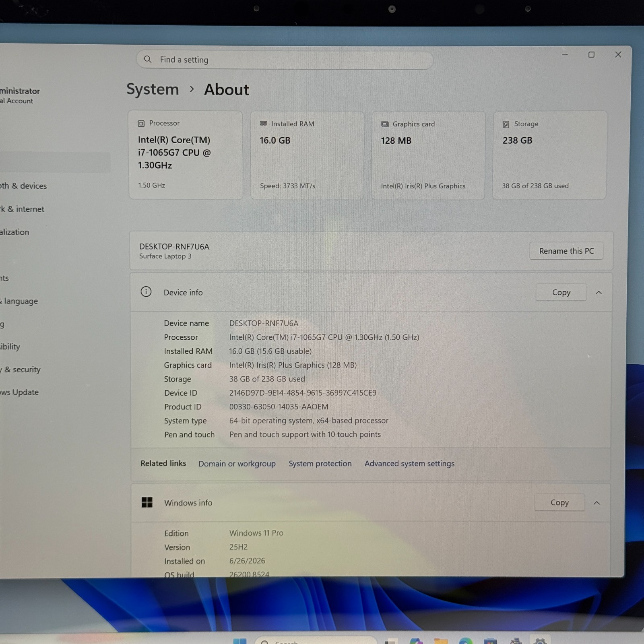Click the breadcrumb arrow between System and About
This screenshot has width=644, height=644.
click(x=192, y=89)
